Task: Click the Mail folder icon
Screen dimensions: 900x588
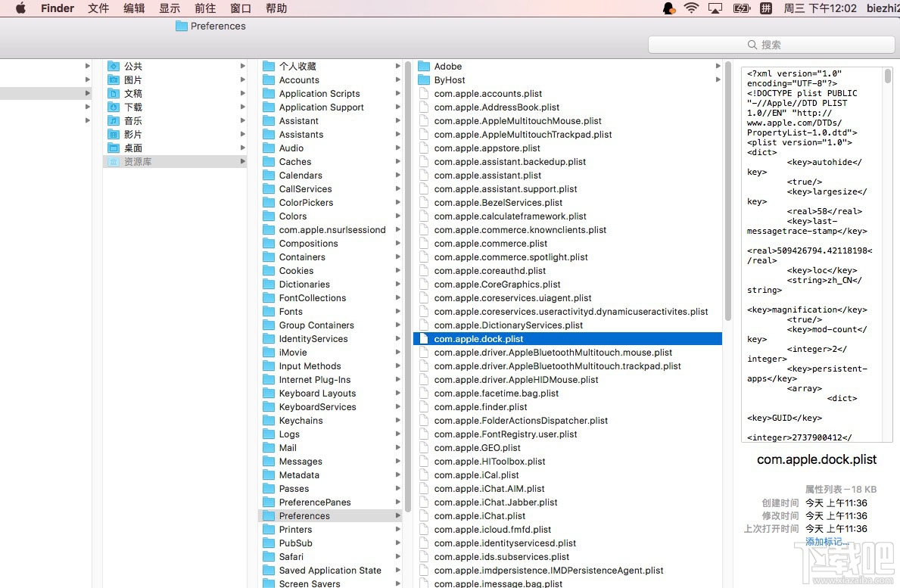Action: (x=269, y=447)
